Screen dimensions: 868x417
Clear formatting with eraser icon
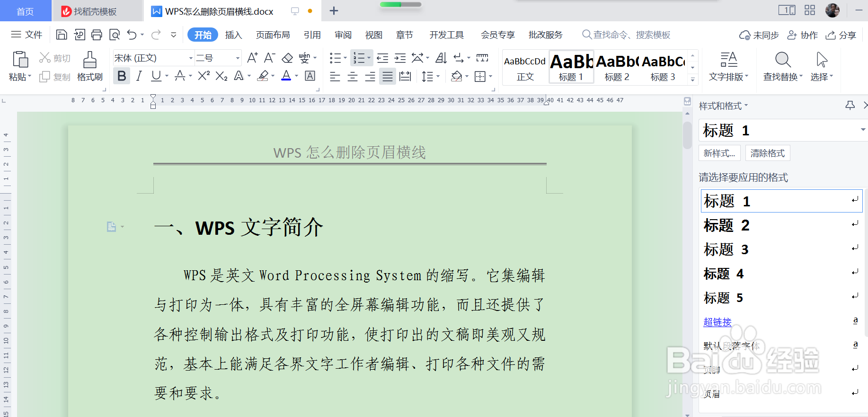point(287,58)
